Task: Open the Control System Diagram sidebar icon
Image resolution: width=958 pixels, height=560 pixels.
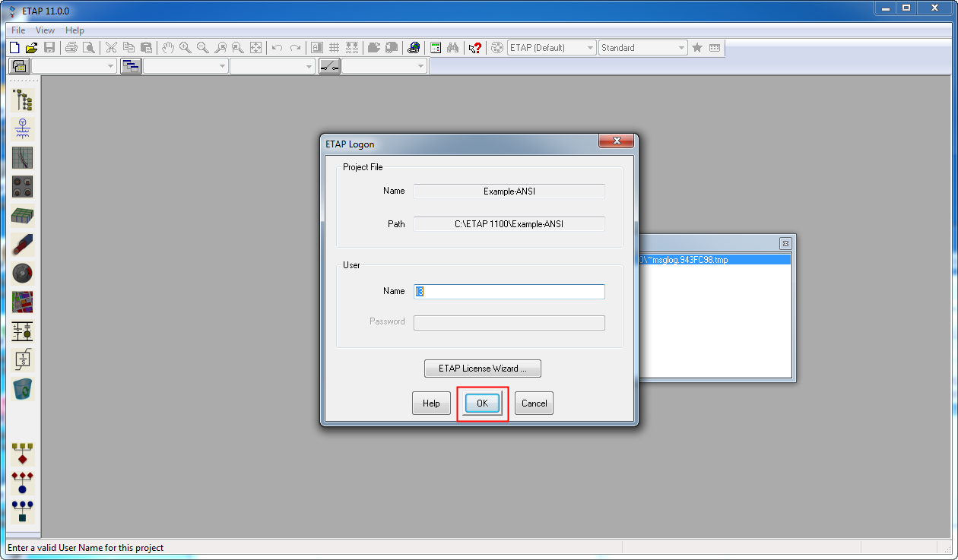Action: pos(22,331)
